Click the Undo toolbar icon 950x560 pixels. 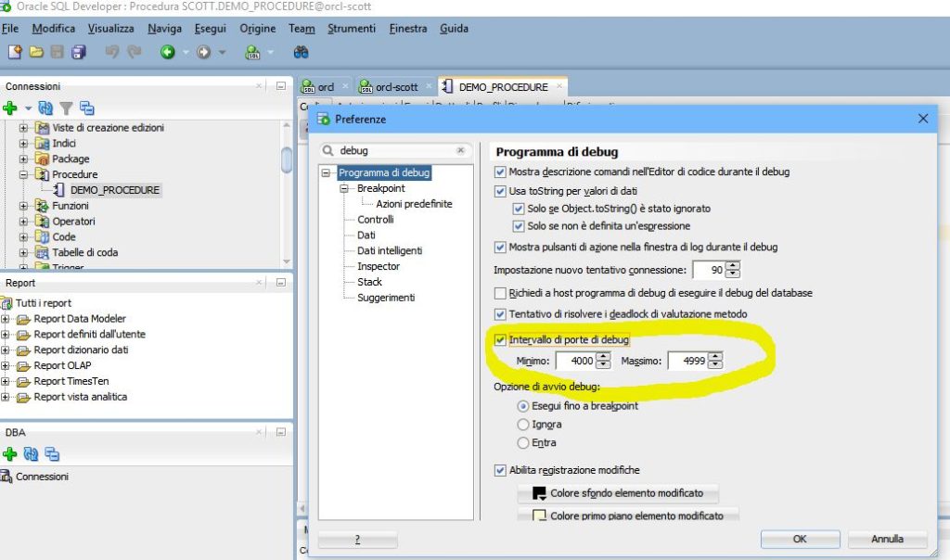(x=112, y=52)
